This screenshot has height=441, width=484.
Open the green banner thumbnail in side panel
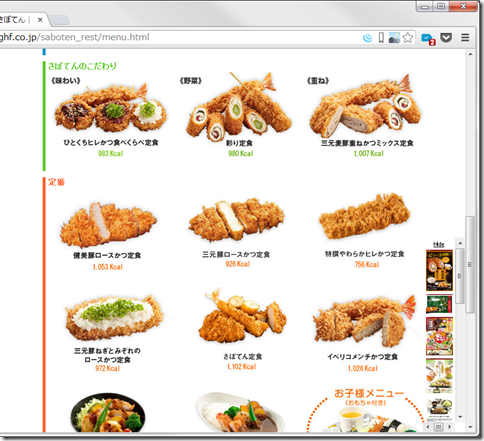pyautogui.click(x=439, y=304)
